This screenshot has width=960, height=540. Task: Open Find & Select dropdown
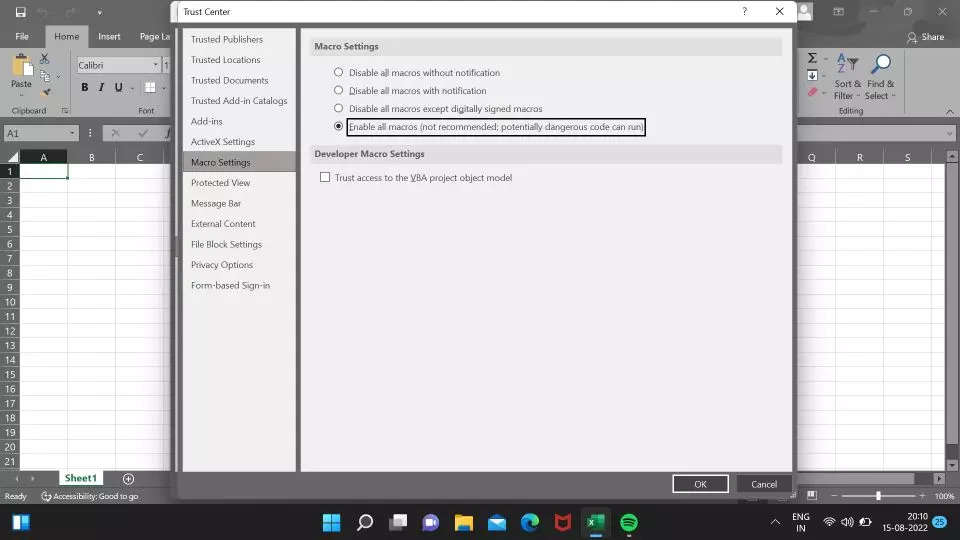880,77
